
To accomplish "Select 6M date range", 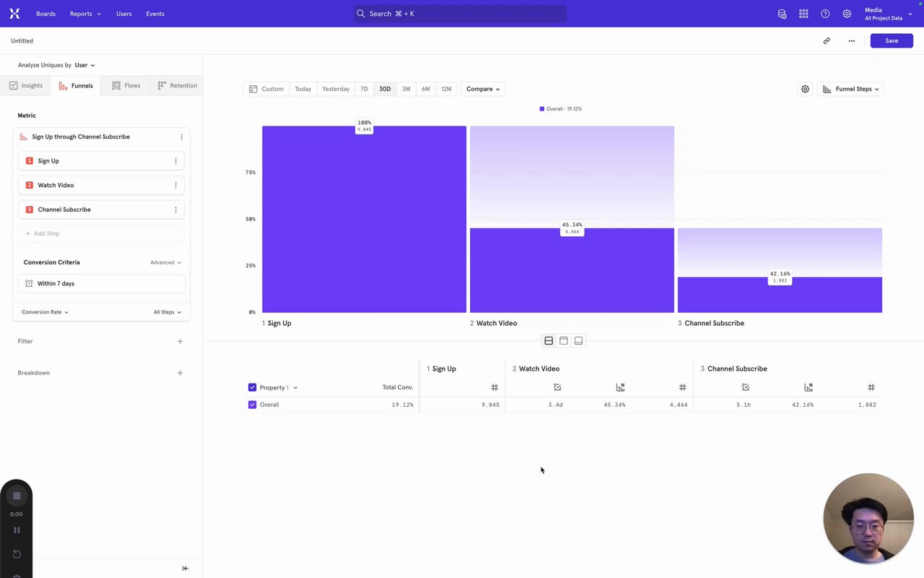I will point(426,89).
